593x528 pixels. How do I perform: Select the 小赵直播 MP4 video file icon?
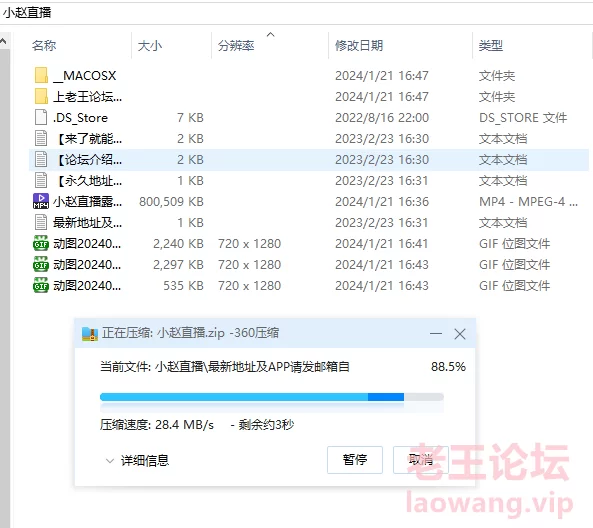click(x=41, y=201)
